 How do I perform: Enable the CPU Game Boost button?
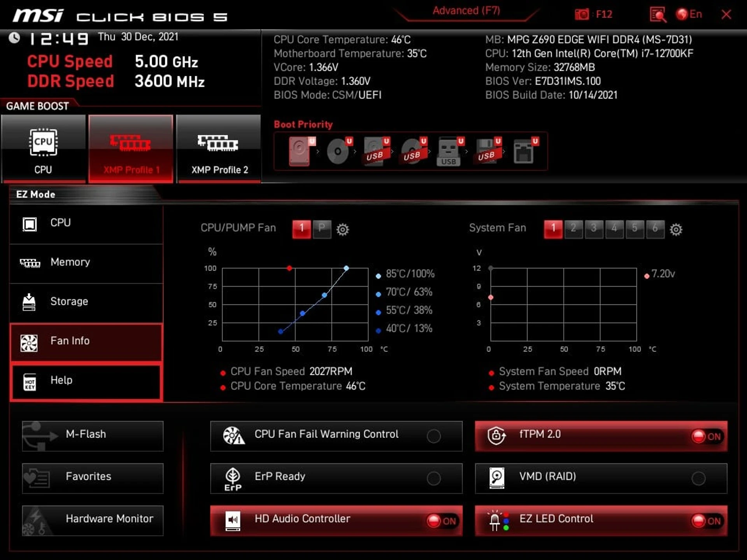pos(43,149)
